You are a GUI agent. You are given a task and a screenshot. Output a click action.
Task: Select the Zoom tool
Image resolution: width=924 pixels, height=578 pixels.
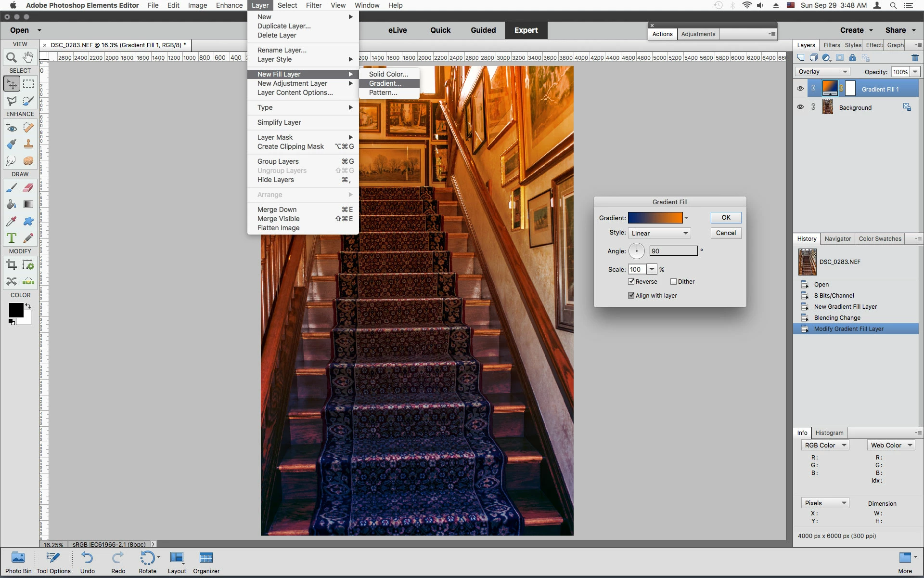[x=12, y=58]
